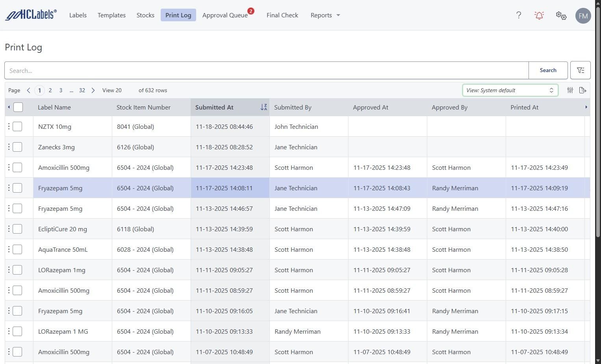
Task: Open the advanced filter icon beside Search
Action: coord(580,71)
